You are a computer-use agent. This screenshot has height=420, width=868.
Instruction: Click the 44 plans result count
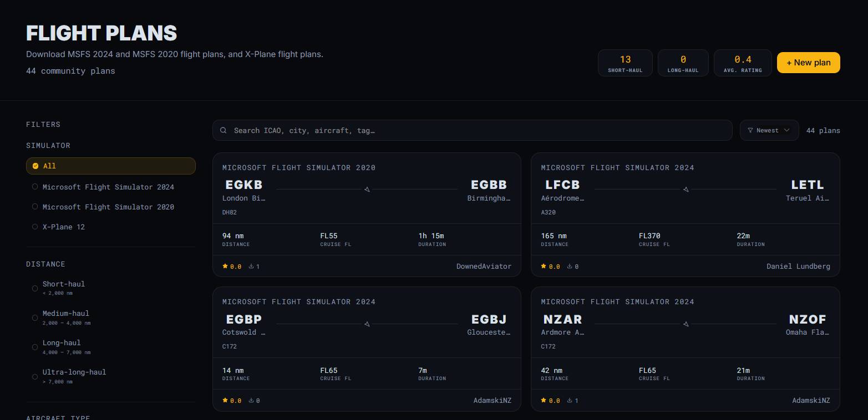(x=823, y=130)
